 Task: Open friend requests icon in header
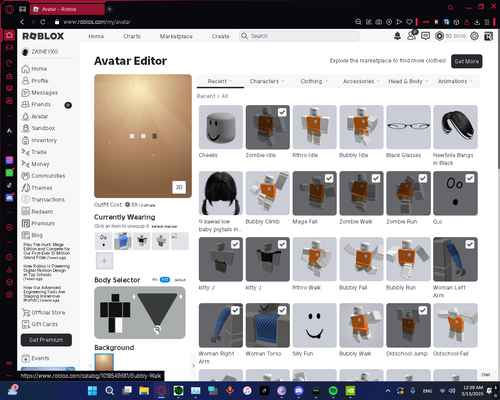(412, 35)
